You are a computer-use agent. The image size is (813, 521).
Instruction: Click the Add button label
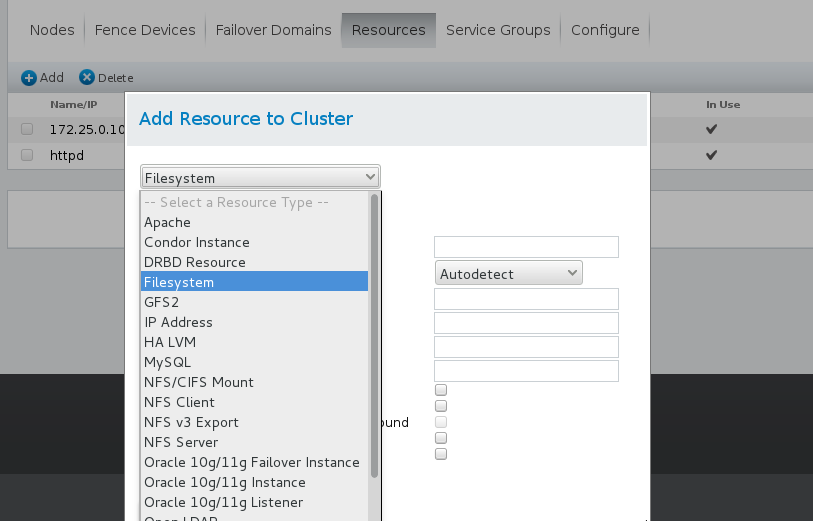52,78
